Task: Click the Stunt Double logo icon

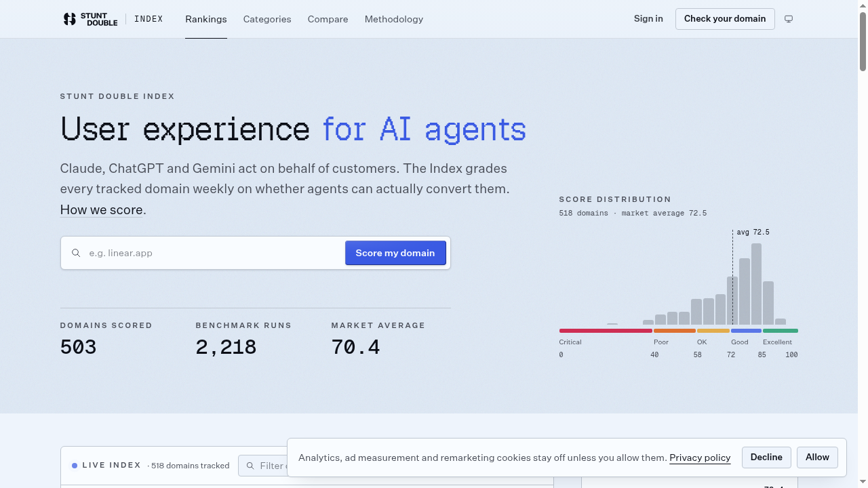Action: coord(69,19)
